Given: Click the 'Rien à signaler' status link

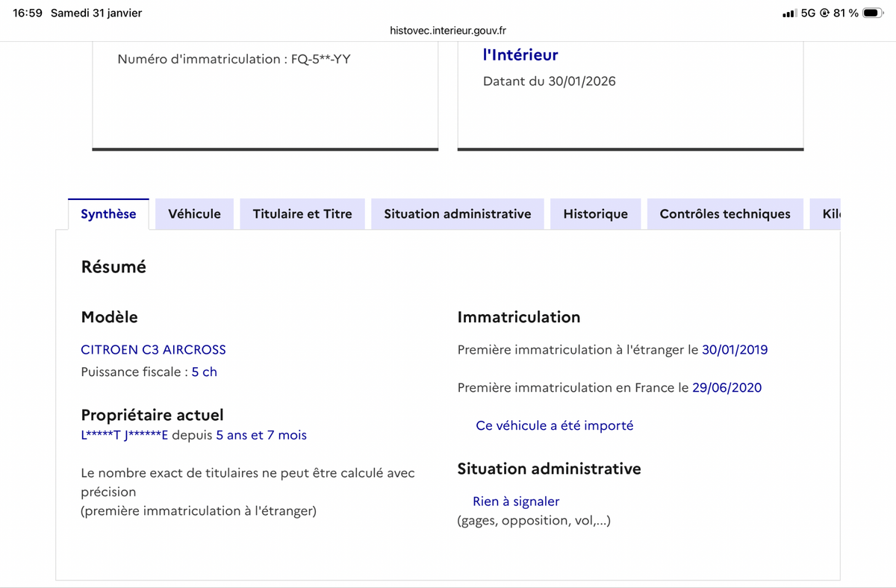Looking at the screenshot, I should [515, 501].
